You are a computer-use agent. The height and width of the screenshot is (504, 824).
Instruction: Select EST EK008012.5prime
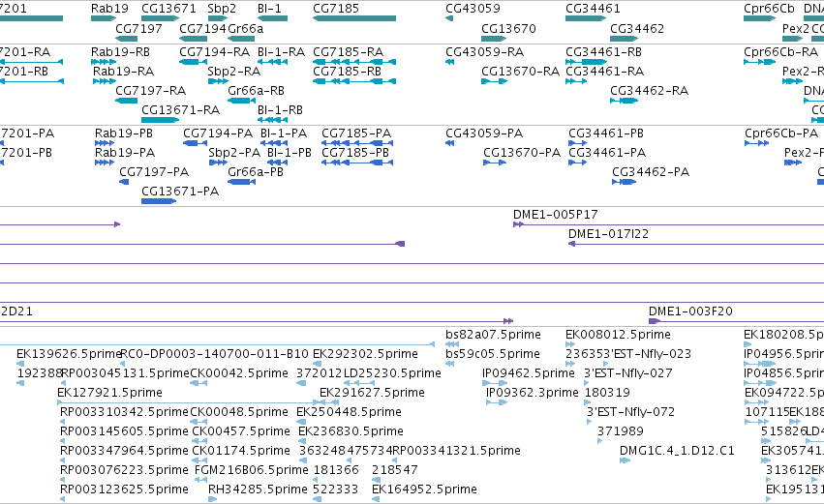tap(618, 335)
